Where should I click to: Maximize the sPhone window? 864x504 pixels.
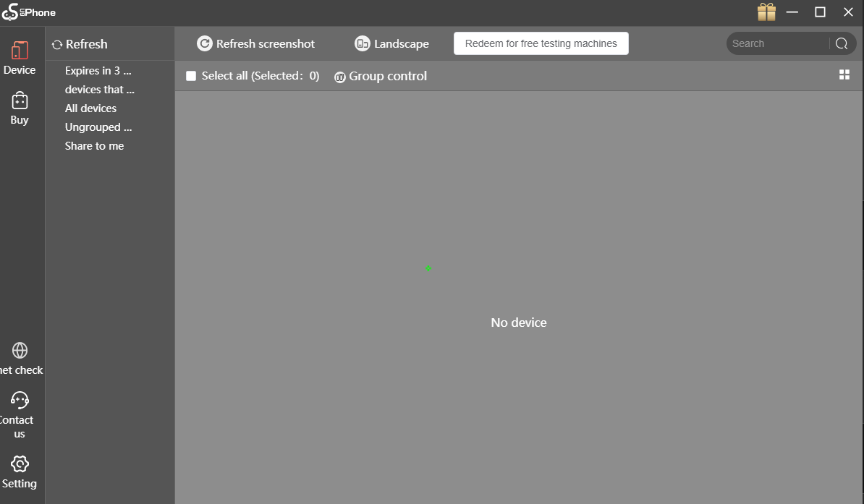[820, 12]
